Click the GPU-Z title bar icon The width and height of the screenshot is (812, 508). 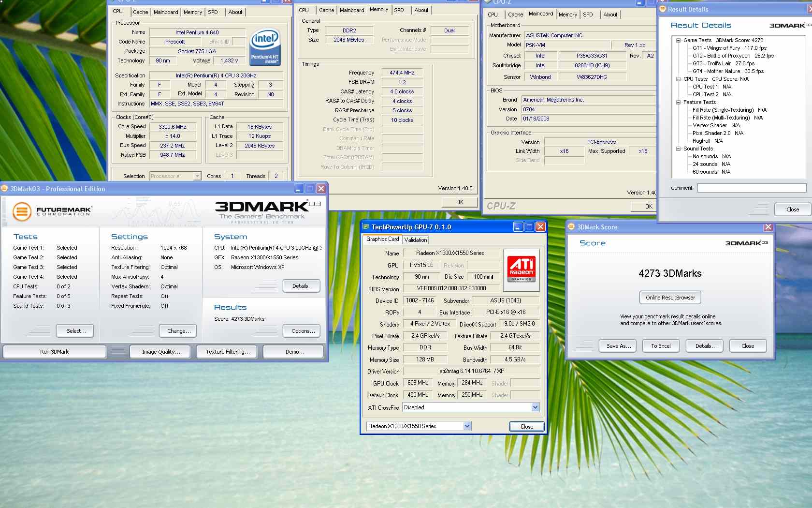coord(366,227)
